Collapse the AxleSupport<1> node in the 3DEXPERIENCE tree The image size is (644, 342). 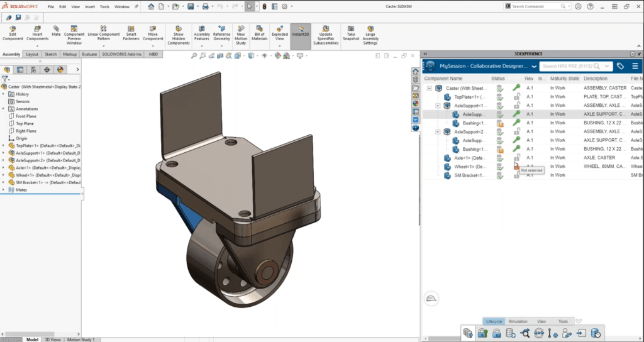point(438,106)
